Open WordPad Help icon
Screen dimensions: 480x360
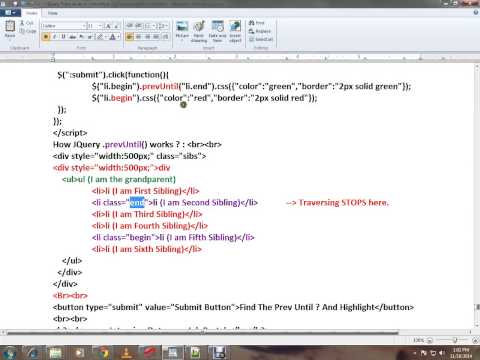pyautogui.click(x=476, y=13)
